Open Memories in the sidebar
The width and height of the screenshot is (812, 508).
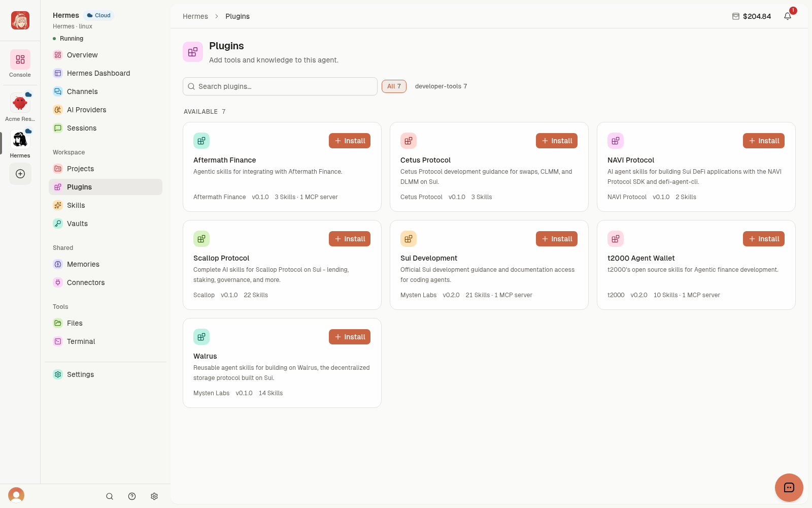click(106, 264)
